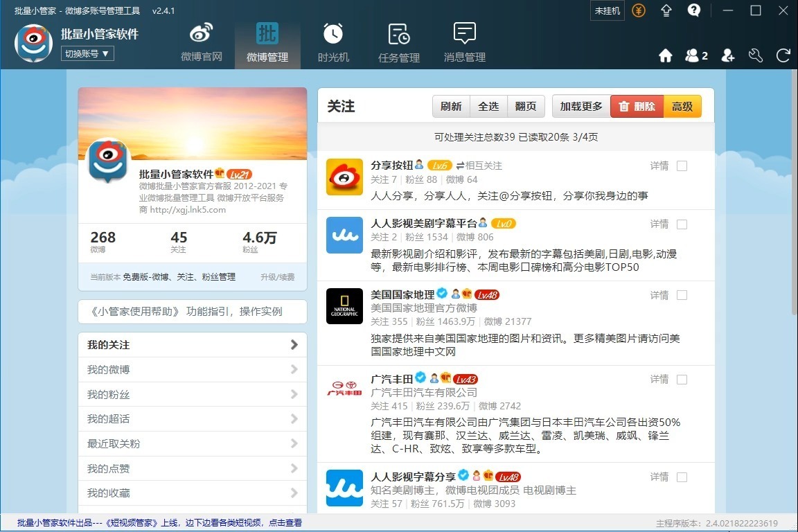This screenshot has width=798, height=532.
Task: Click the 刷新 refresh button
Action: pos(451,107)
